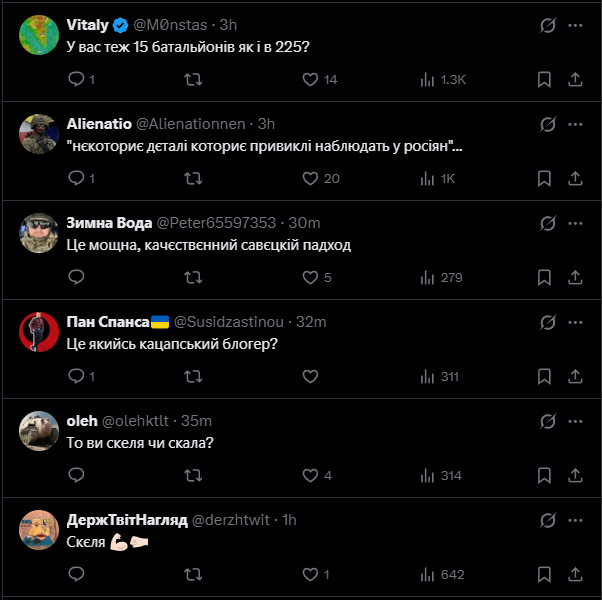Like Vitaly's reply about 15 battalions
The width and height of the screenshot is (602, 600).
310,79
